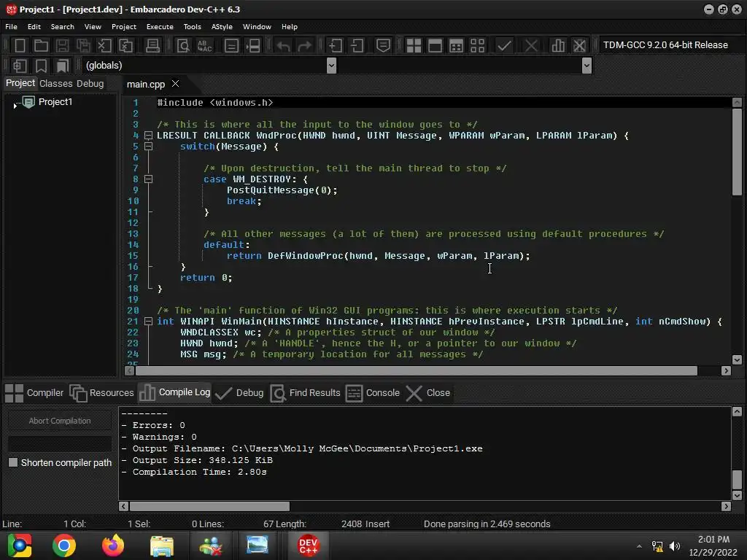Screen dimensions: 747x560
Task: Click the compile log scroll up arrow
Action: tap(737, 412)
